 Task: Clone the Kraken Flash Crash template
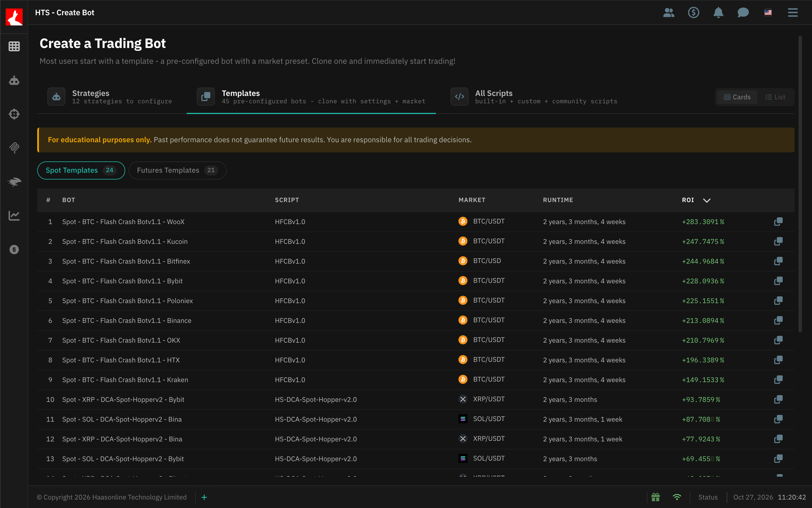(x=778, y=380)
